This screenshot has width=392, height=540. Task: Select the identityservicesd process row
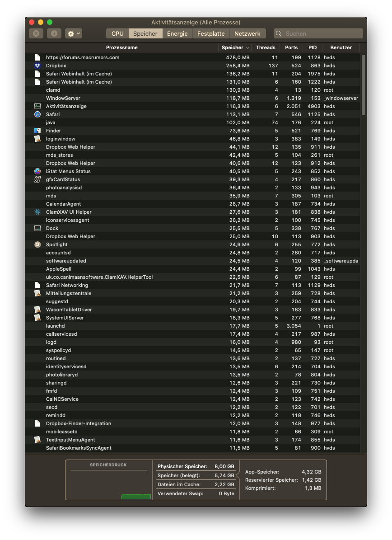(x=193, y=366)
